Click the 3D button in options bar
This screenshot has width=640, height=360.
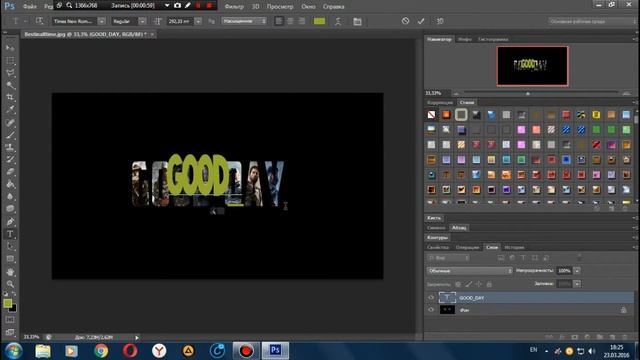tap(440, 21)
